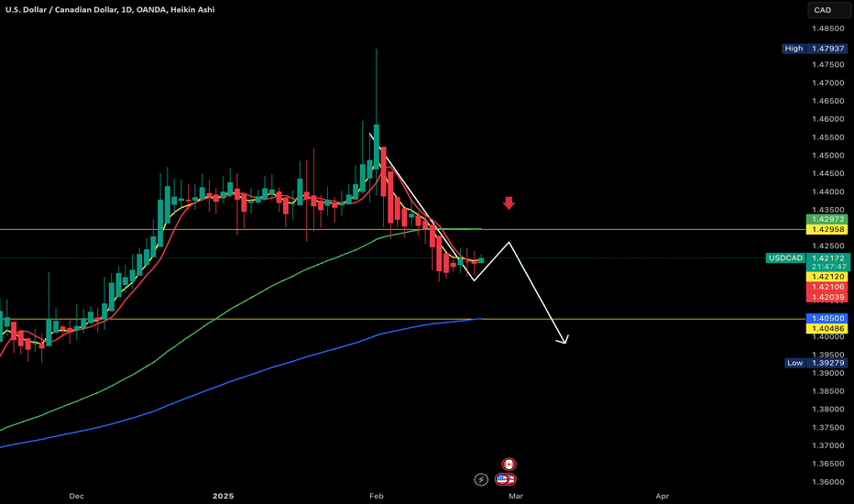Viewport: 854px width, 504px height.
Task: Click the Apr label on time axis
Action: pyautogui.click(x=662, y=496)
